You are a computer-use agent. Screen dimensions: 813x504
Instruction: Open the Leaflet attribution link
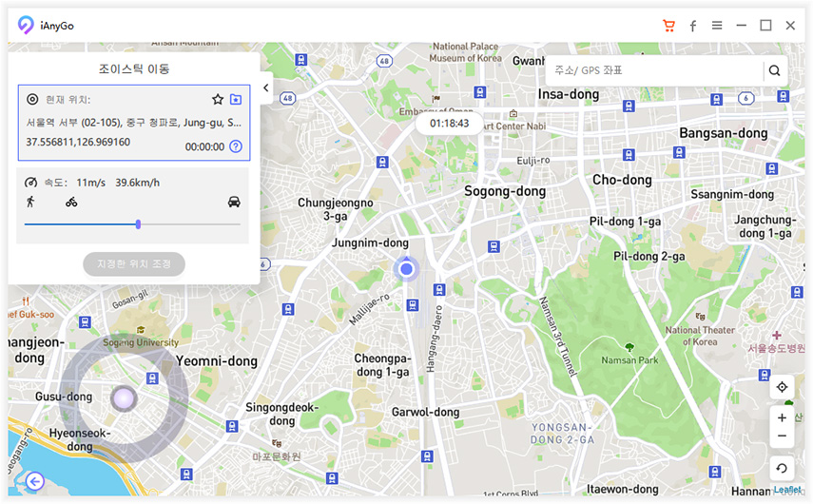pos(786,490)
